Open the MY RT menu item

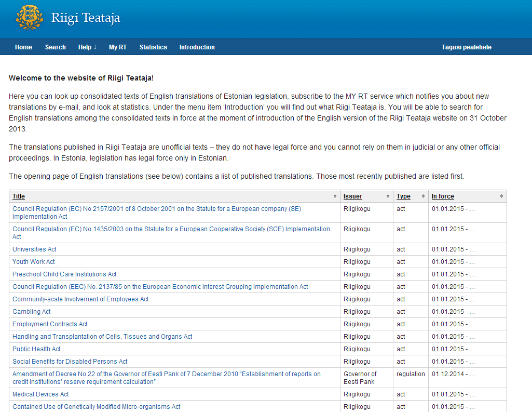[117, 47]
